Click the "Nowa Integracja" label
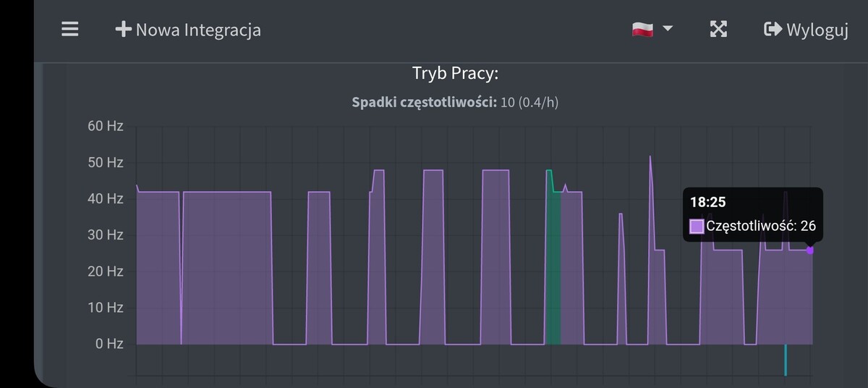Screen dimensions: 868x388 (x=198, y=30)
